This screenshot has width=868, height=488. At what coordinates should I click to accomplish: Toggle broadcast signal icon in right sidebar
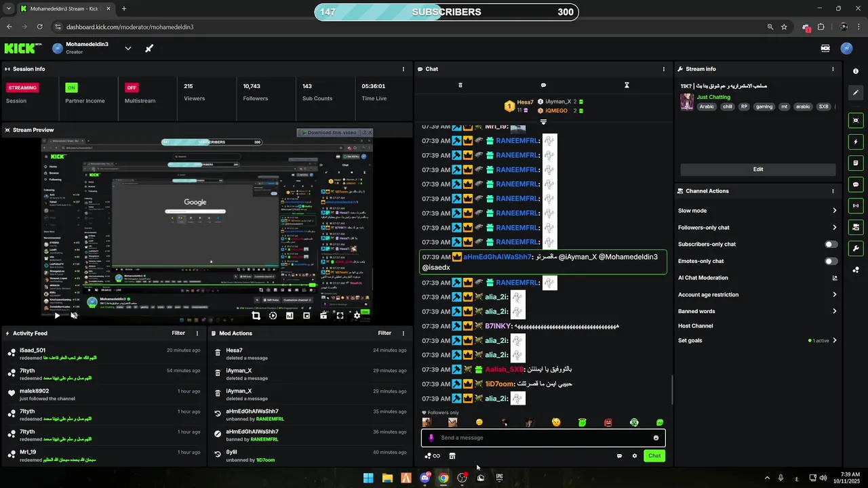pos(856,205)
